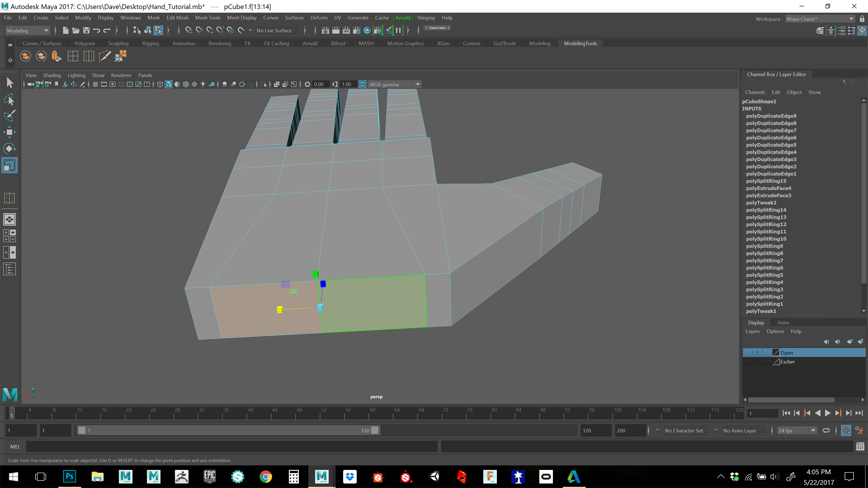Click the Snap to curves icon
868x488 pixels.
click(x=199, y=30)
